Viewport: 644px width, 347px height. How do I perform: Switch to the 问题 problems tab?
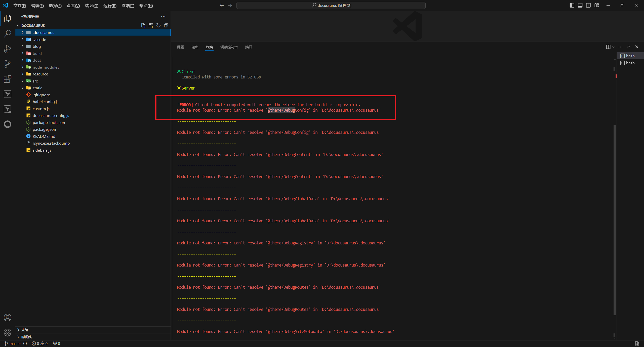pos(180,47)
